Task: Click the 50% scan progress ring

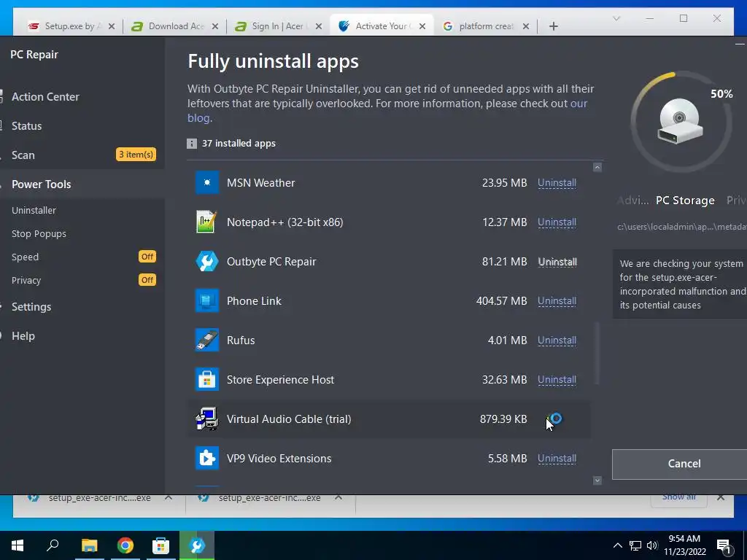Action: tap(681, 122)
